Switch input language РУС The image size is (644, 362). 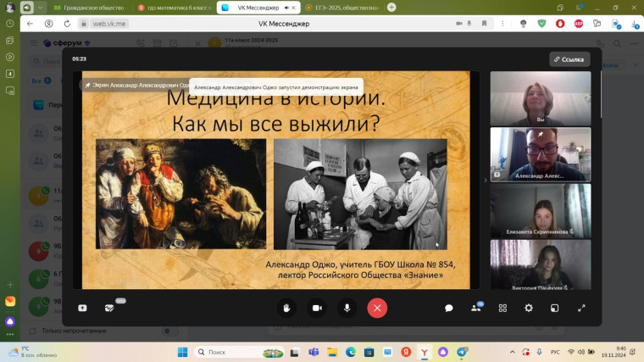coord(555,352)
